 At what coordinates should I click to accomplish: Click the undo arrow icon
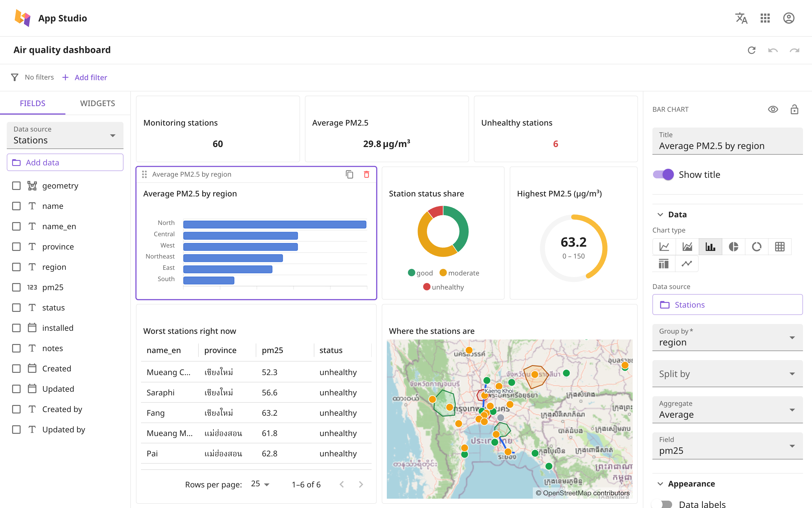pos(773,50)
